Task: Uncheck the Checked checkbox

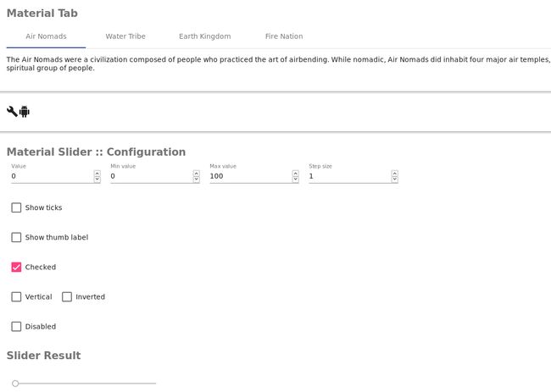Action: [16, 267]
